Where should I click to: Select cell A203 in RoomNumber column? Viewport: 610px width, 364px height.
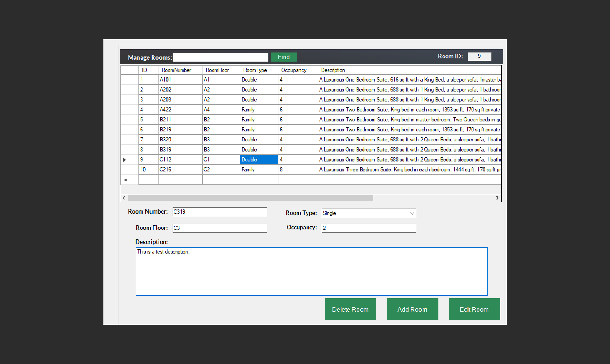pyautogui.click(x=180, y=100)
